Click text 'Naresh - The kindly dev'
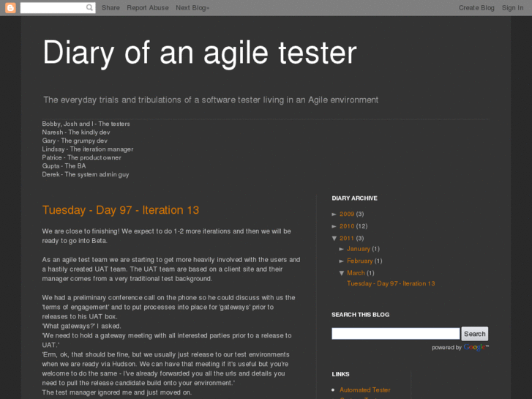This screenshot has width=532, height=399. (76, 132)
